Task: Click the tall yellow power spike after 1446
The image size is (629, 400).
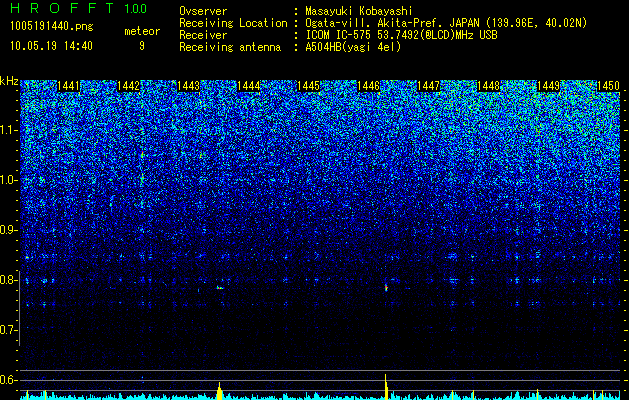Action: point(386,387)
